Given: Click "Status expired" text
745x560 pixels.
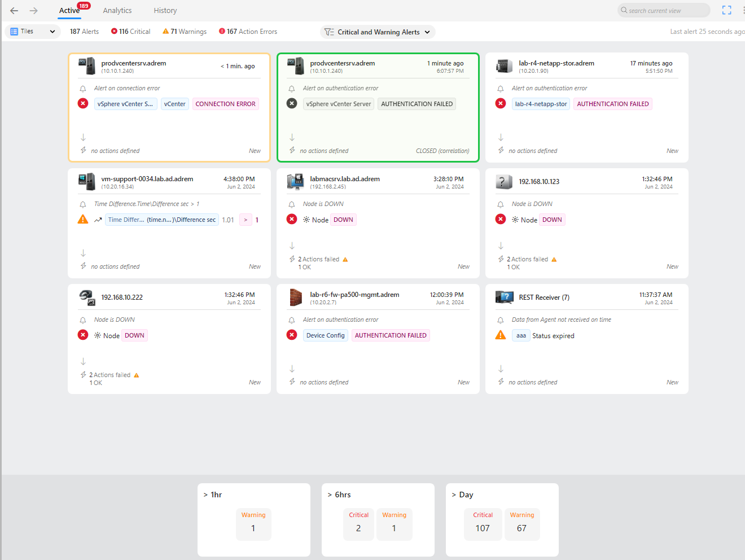Looking at the screenshot, I should [x=553, y=335].
